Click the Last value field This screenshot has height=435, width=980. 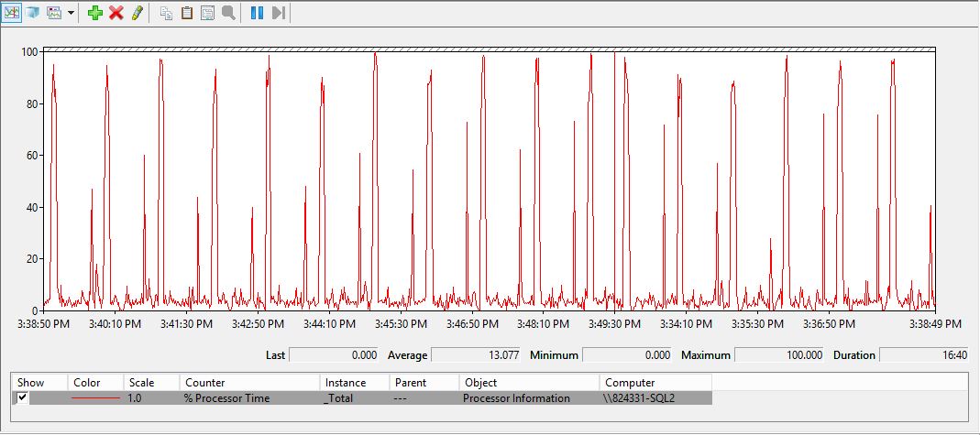(x=334, y=355)
